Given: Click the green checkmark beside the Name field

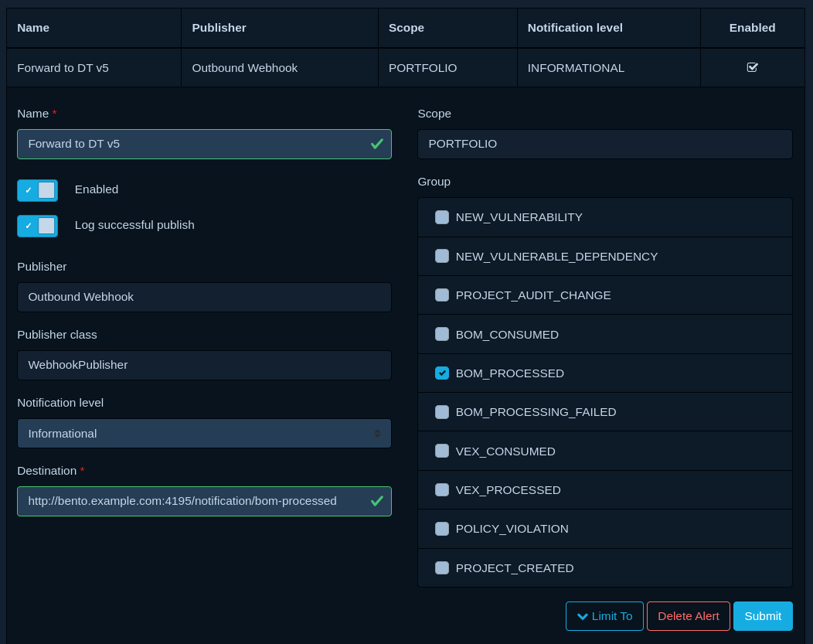Looking at the screenshot, I should coord(377,144).
